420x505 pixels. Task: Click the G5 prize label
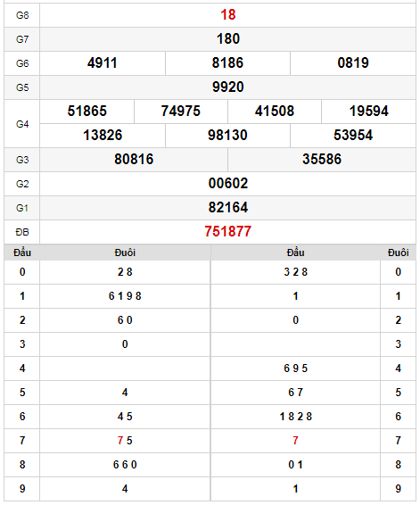pos(22,87)
